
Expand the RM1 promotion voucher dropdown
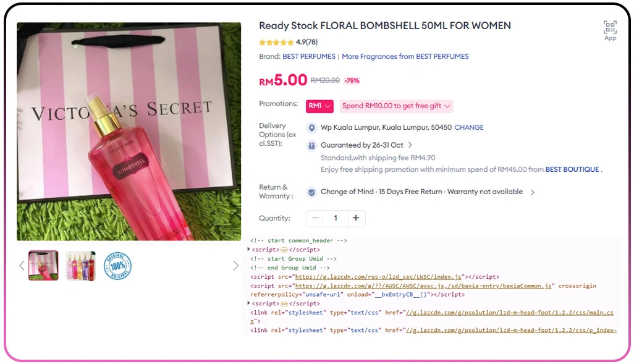tap(319, 106)
